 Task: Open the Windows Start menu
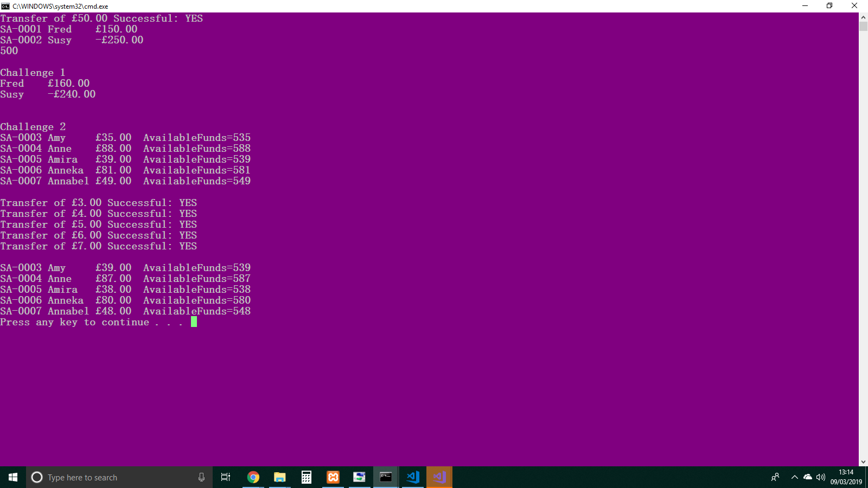point(13,477)
